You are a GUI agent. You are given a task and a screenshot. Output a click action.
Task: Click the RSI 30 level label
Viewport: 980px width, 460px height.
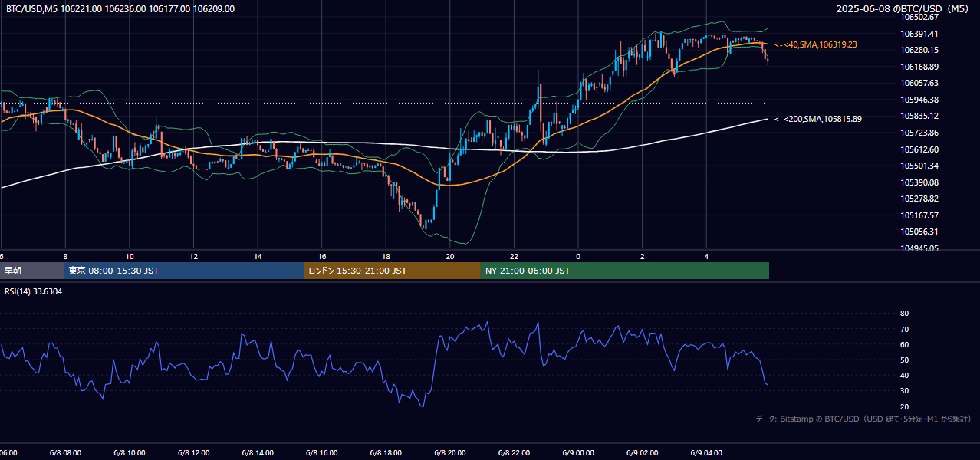tap(905, 391)
